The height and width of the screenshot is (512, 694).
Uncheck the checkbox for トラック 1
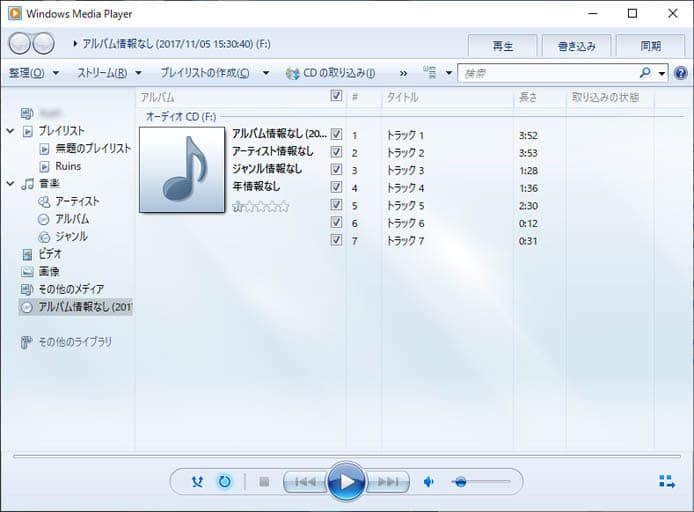click(x=336, y=134)
